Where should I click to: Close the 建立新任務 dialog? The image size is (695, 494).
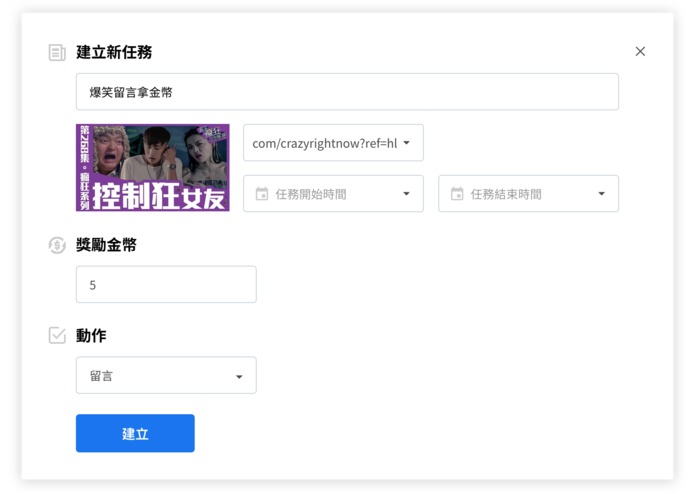tap(640, 51)
